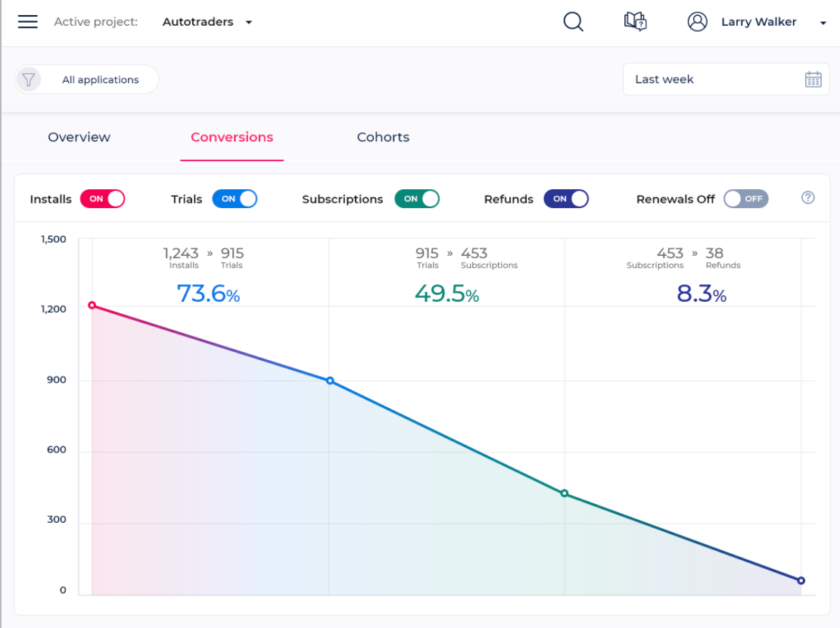Disable the Installs toggle
The width and height of the screenshot is (840, 628).
(102, 198)
